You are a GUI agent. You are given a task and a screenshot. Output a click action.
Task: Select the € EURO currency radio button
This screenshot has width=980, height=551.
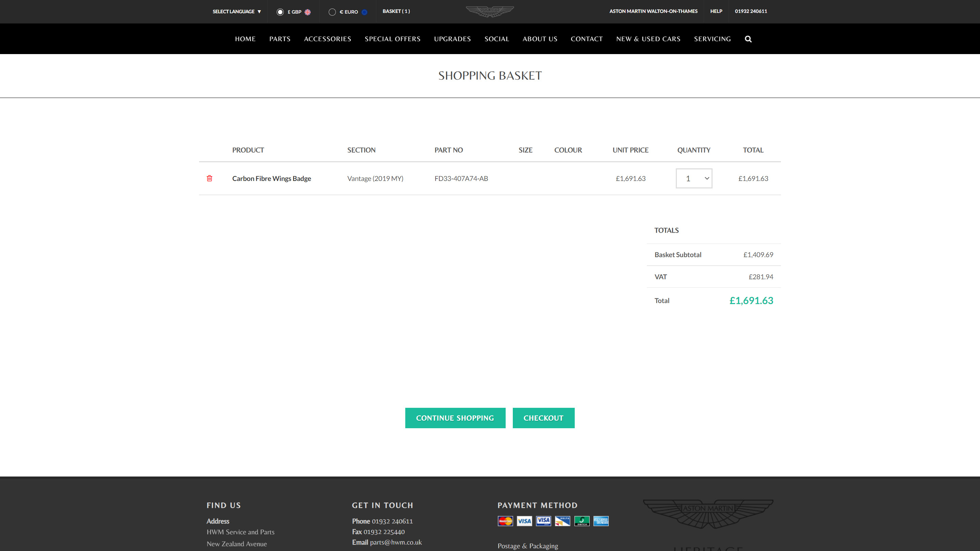click(332, 12)
